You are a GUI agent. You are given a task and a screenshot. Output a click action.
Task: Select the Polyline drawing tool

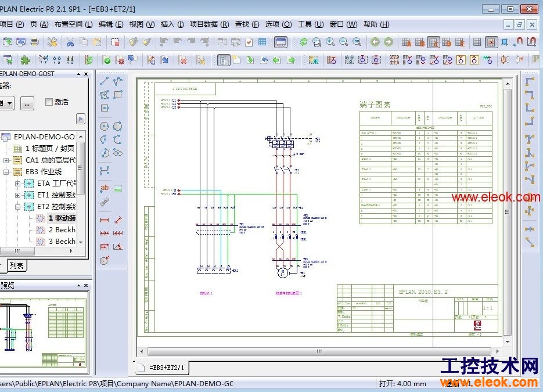click(118, 81)
